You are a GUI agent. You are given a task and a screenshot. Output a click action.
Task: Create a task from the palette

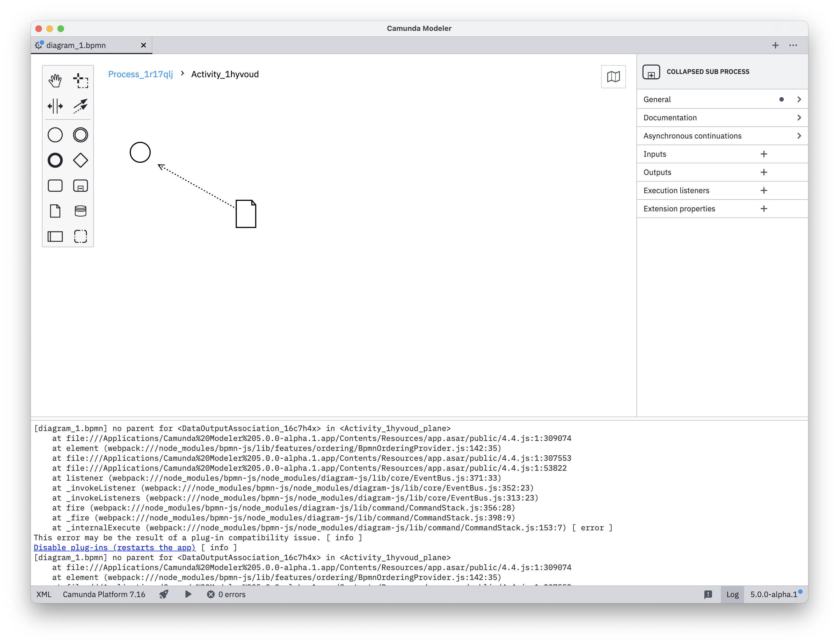coord(55,185)
